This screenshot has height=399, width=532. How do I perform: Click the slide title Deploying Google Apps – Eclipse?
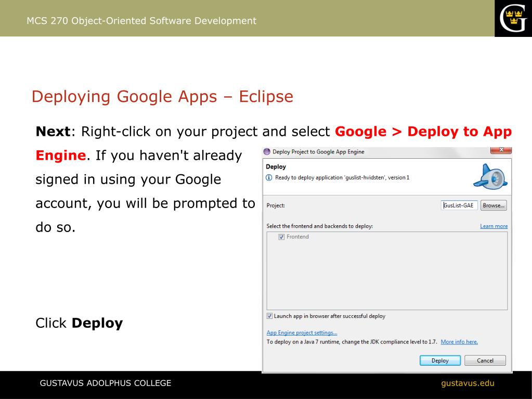coord(162,97)
